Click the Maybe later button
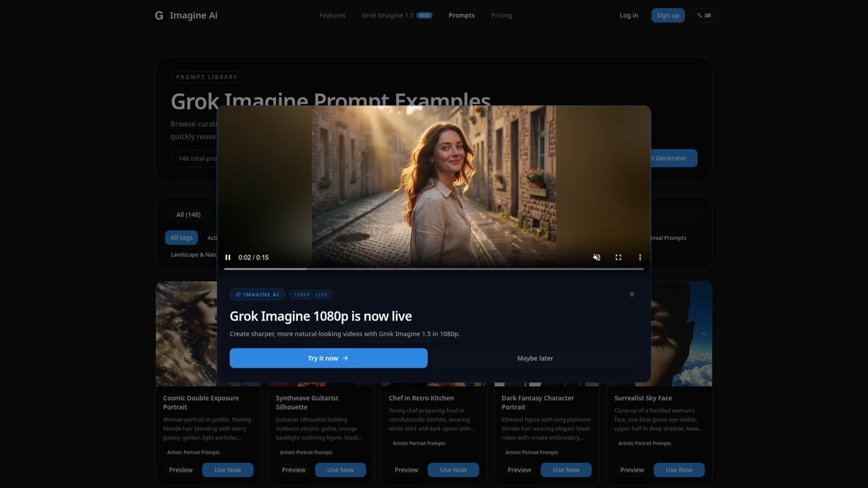 (x=535, y=358)
